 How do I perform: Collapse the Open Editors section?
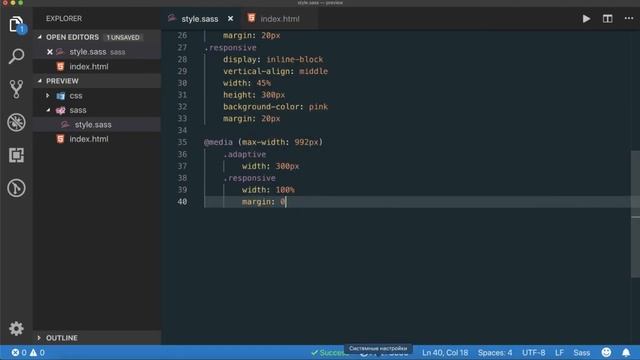tap(40, 37)
